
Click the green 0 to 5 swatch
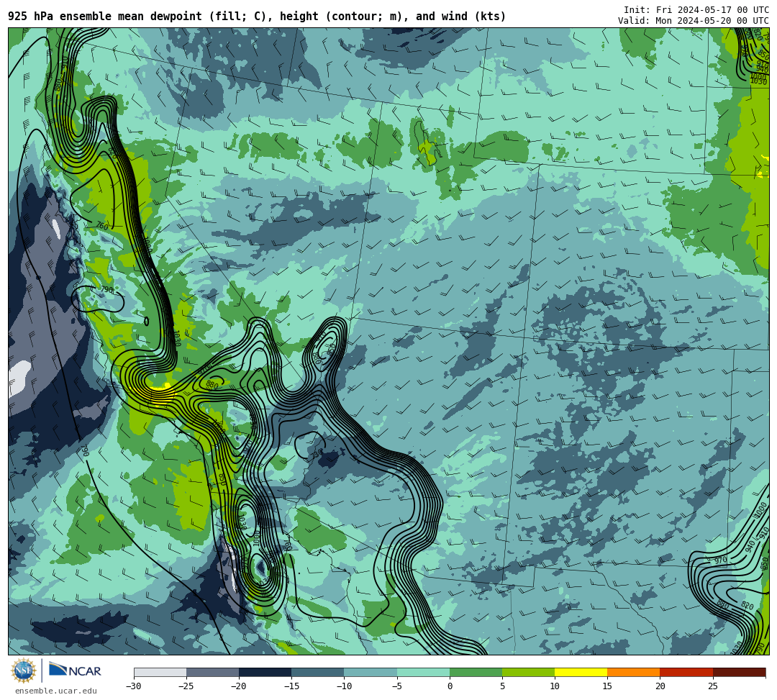(x=476, y=672)
